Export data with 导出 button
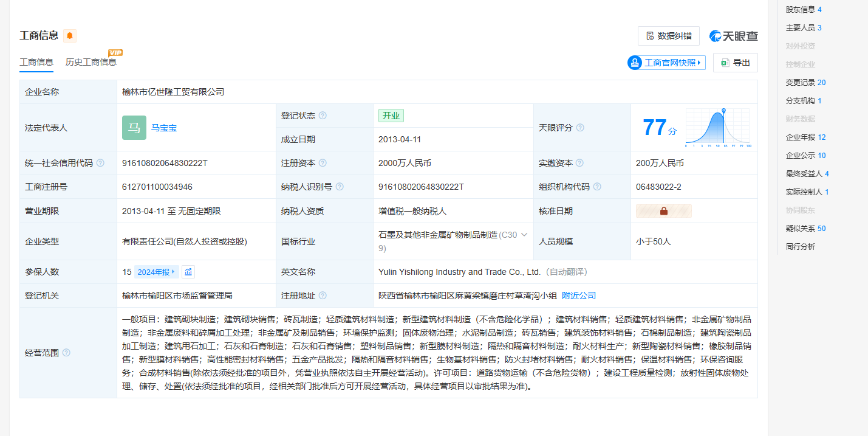The image size is (868, 436). (735, 63)
